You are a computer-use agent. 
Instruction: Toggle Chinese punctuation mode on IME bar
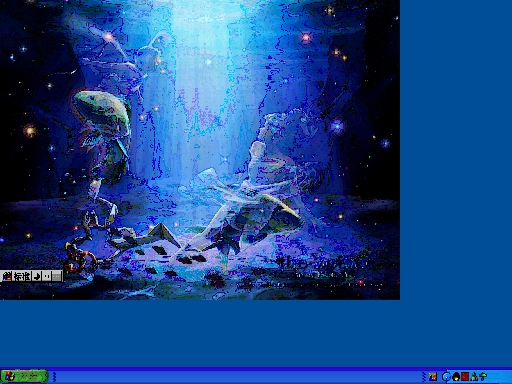(x=47, y=276)
